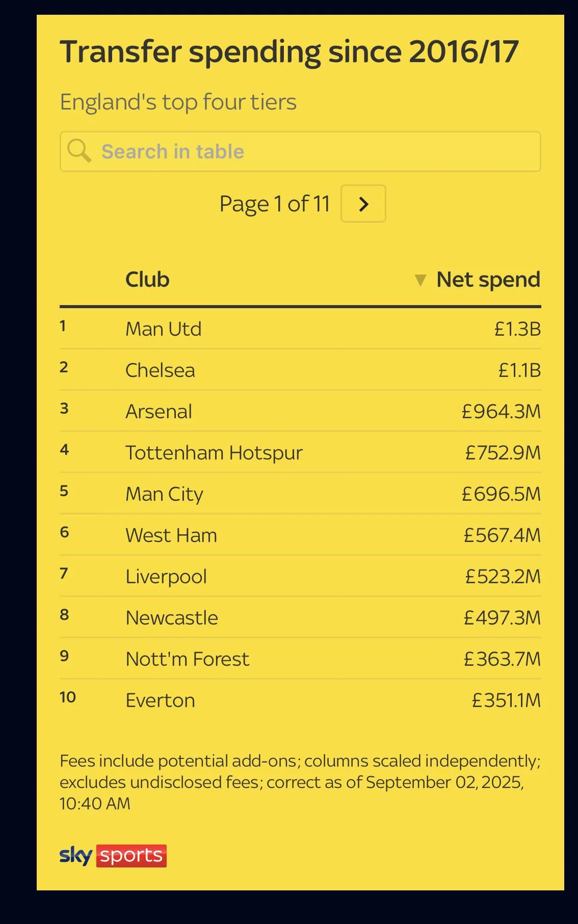Sort by the Net spend header
This screenshot has height=924, width=578.
488,280
